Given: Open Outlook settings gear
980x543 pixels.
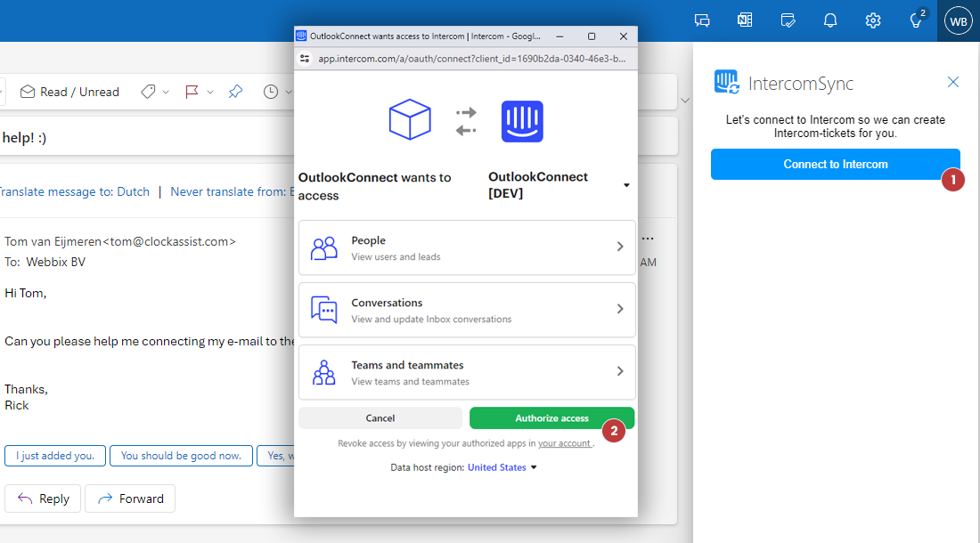Looking at the screenshot, I should (873, 20).
